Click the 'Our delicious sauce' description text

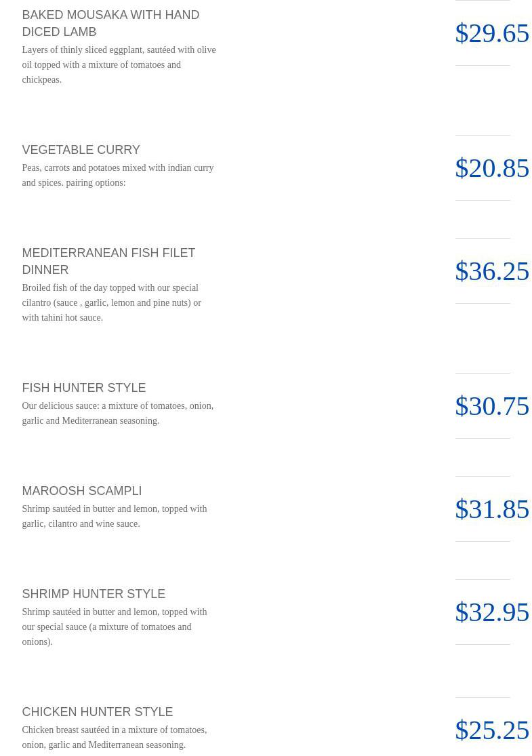pos(117,413)
